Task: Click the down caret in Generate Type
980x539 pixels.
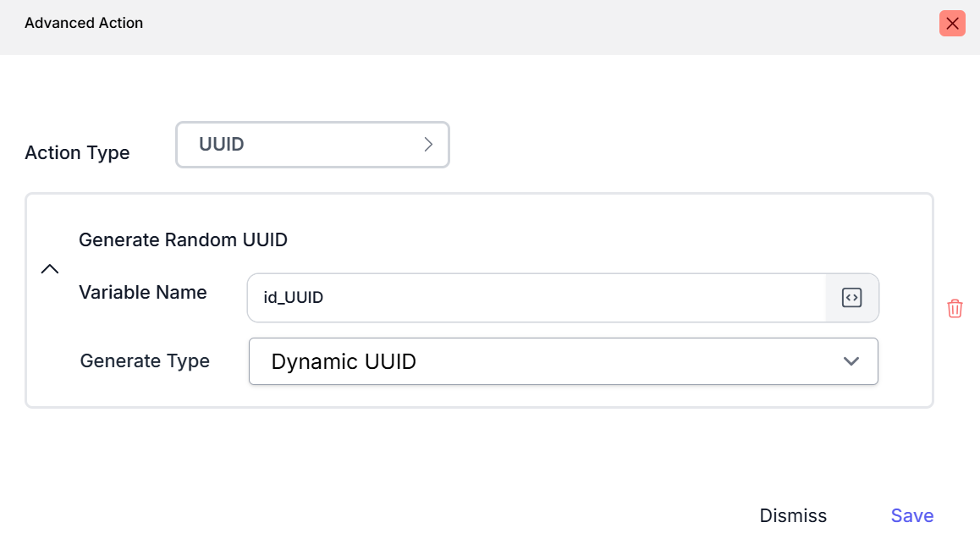Action: point(851,361)
